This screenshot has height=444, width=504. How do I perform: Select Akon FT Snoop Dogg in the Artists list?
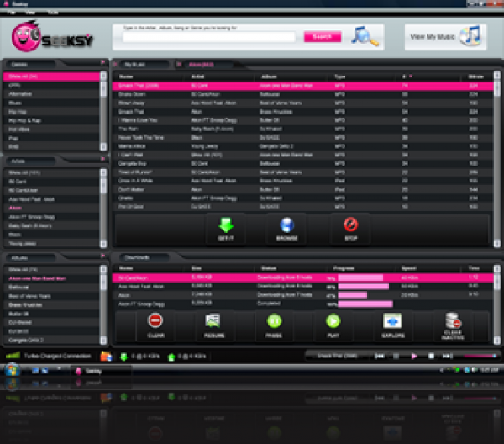51,217
